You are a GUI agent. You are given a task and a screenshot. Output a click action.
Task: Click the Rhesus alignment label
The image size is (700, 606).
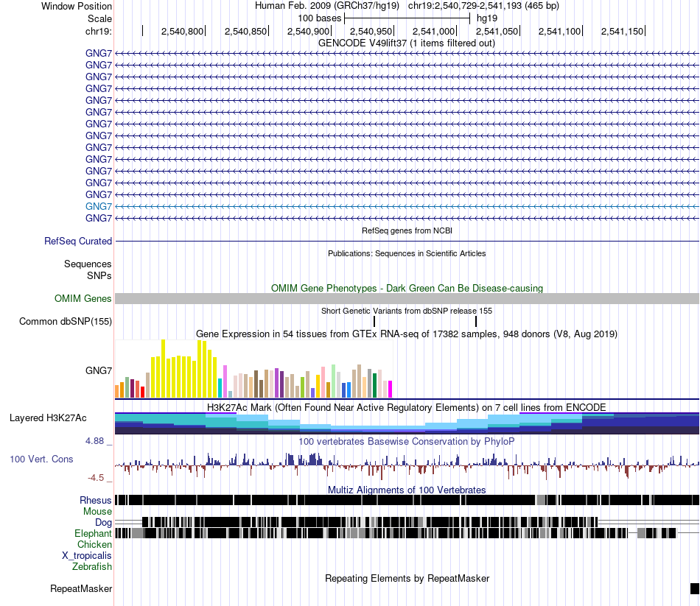tap(96, 500)
